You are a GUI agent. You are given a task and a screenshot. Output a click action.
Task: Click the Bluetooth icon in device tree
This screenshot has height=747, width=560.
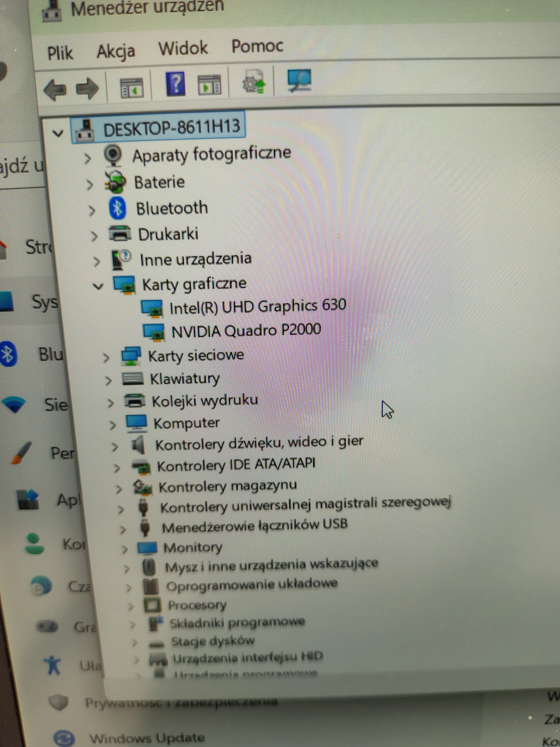118,208
